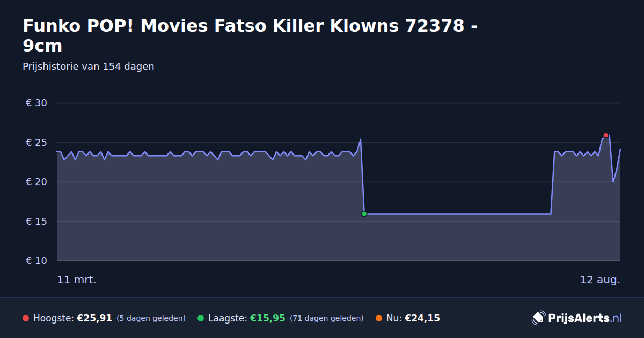This screenshot has height=338, width=644.
Task: Open the PrijsAlerts.nl brand link
Action: [x=577, y=318]
